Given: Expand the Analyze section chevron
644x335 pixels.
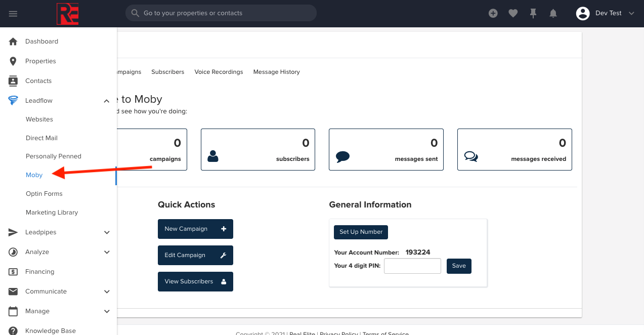Looking at the screenshot, I should click(107, 252).
